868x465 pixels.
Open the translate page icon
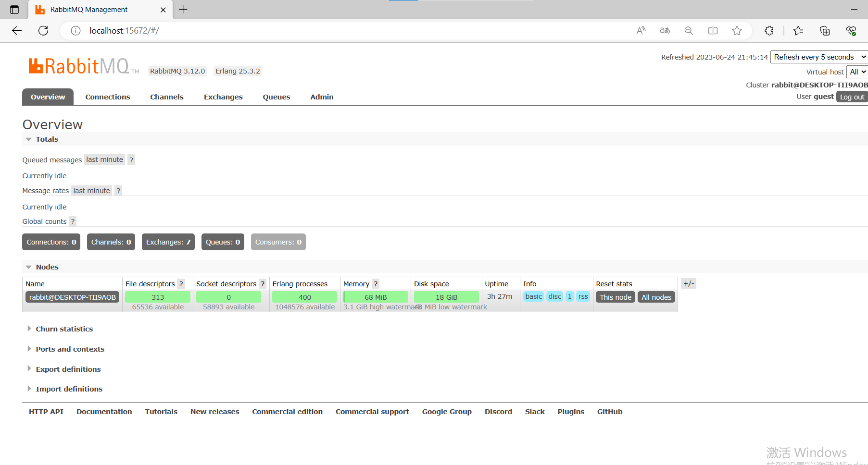tap(665, 31)
